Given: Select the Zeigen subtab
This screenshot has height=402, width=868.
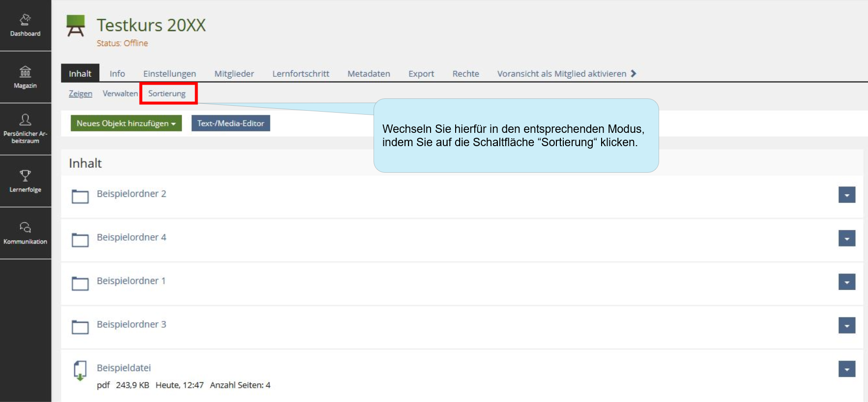Looking at the screenshot, I should pos(81,93).
